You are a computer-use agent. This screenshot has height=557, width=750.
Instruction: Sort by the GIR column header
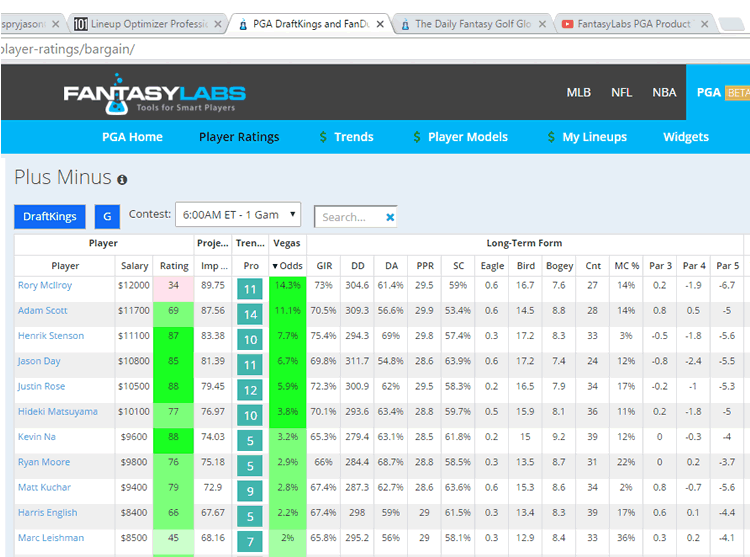324,266
